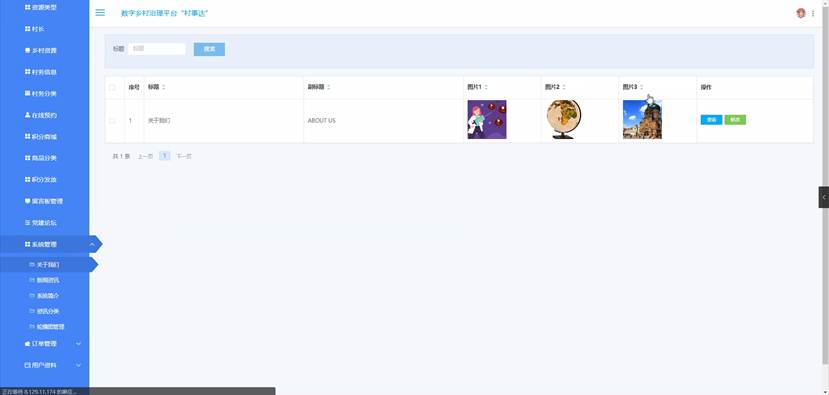The image size is (829, 395).
Task: Click the icon beside 乡村资源
Action: 27,50
